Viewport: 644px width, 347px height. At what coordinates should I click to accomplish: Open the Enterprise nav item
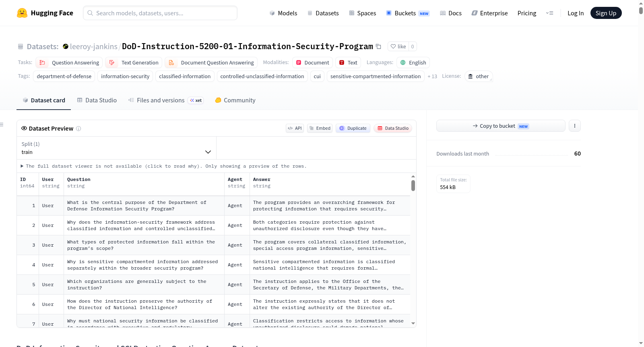[x=490, y=13]
